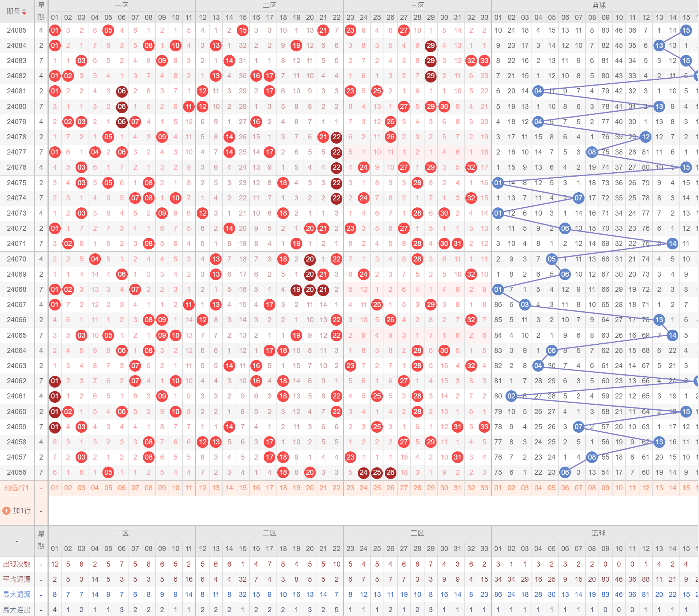This screenshot has height=616, width=699.
Task: Click blue ball 02 in row 24061
Action: tap(511, 396)
